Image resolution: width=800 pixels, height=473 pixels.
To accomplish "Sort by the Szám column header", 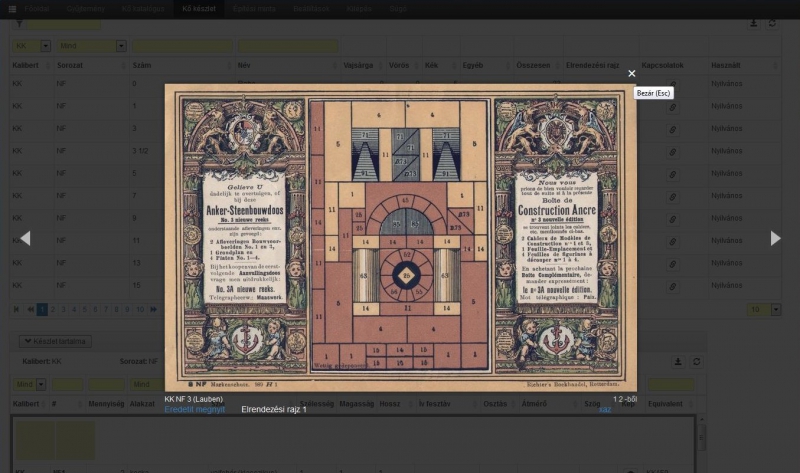I will (182, 65).
